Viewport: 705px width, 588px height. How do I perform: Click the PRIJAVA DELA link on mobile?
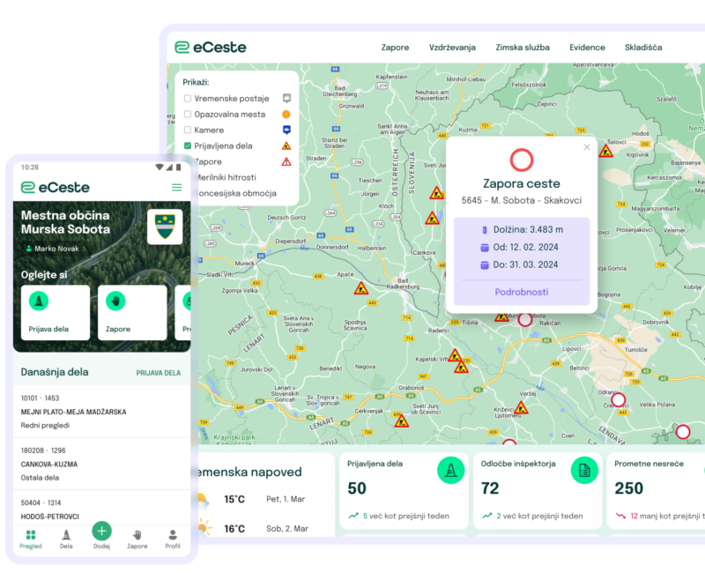coord(158,373)
